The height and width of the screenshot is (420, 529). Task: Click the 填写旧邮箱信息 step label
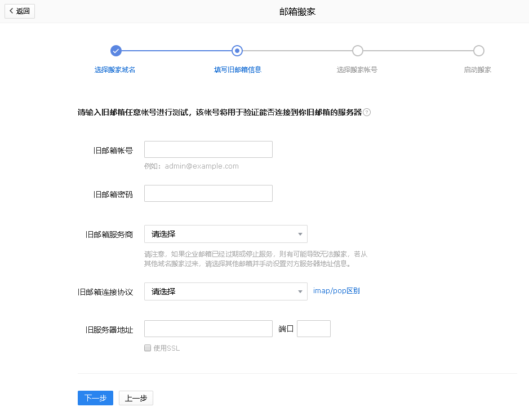[x=237, y=70]
